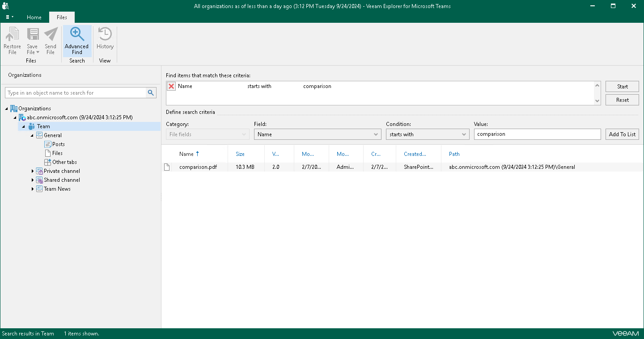
Task: Open the Field dropdown showing Name
Action: pos(317,134)
